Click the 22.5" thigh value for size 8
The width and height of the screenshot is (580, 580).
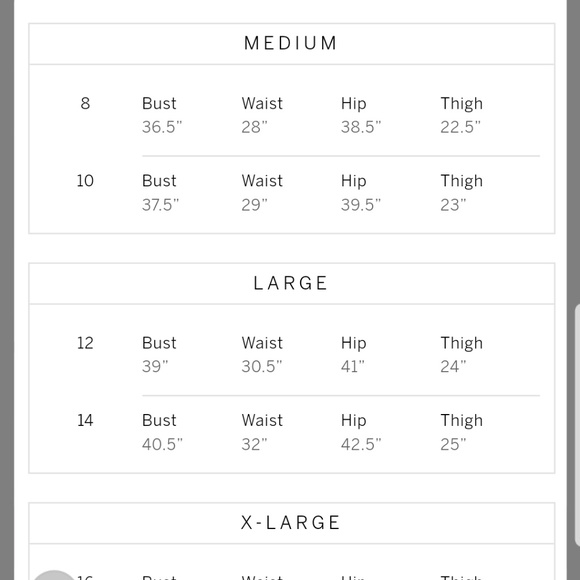[x=461, y=127]
